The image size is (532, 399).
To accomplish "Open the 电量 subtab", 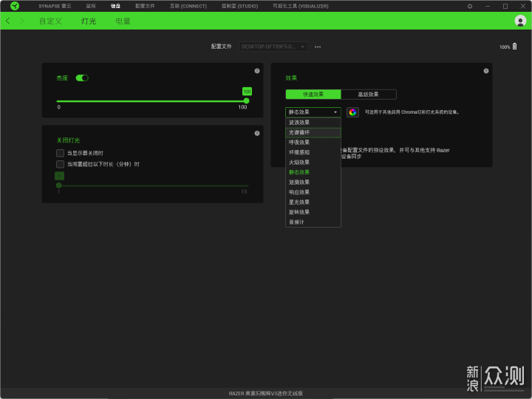I will click(123, 21).
